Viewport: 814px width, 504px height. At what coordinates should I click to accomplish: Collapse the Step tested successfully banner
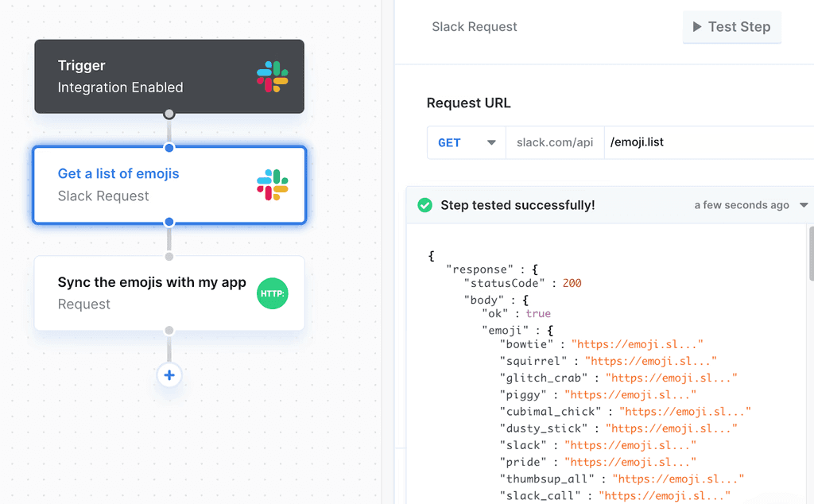click(x=517, y=205)
